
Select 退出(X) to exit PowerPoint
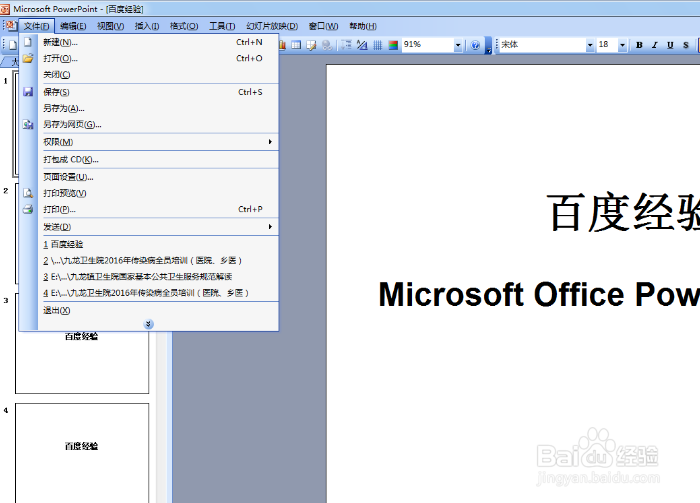(150, 310)
